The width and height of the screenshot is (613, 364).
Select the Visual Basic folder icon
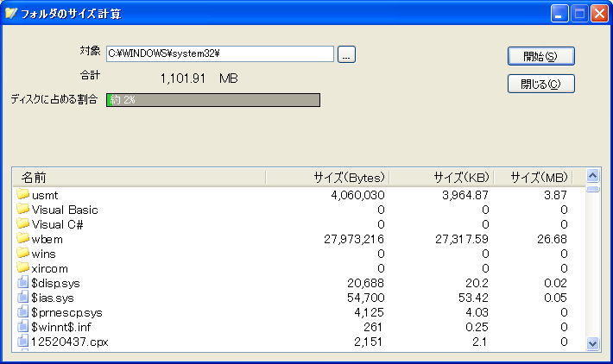pyautogui.click(x=23, y=209)
